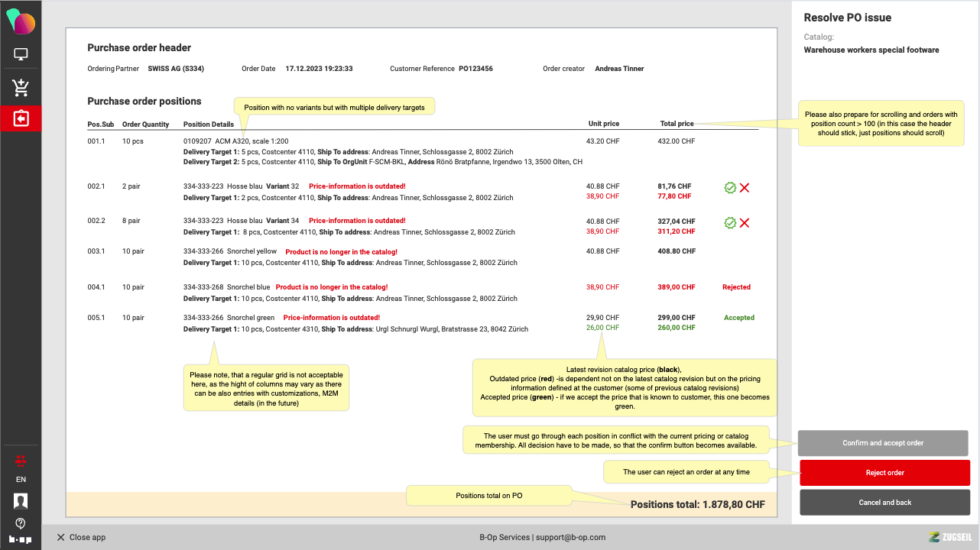The width and height of the screenshot is (980, 550).
Task: Reject position 002.1 with red X
Action: click(x=745, y=188)
